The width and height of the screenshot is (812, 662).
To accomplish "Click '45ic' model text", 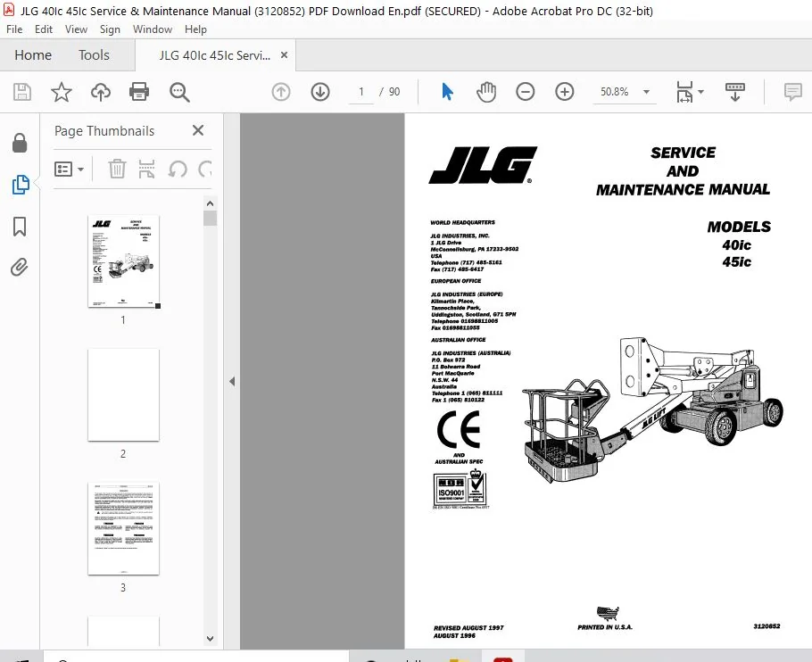I will (x=736, y=262).
